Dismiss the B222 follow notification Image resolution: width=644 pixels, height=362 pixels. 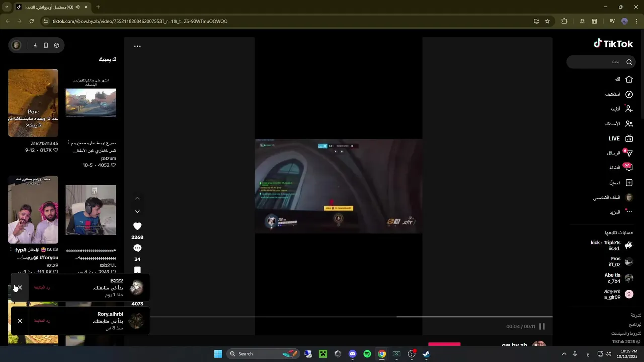pos(20,288)
